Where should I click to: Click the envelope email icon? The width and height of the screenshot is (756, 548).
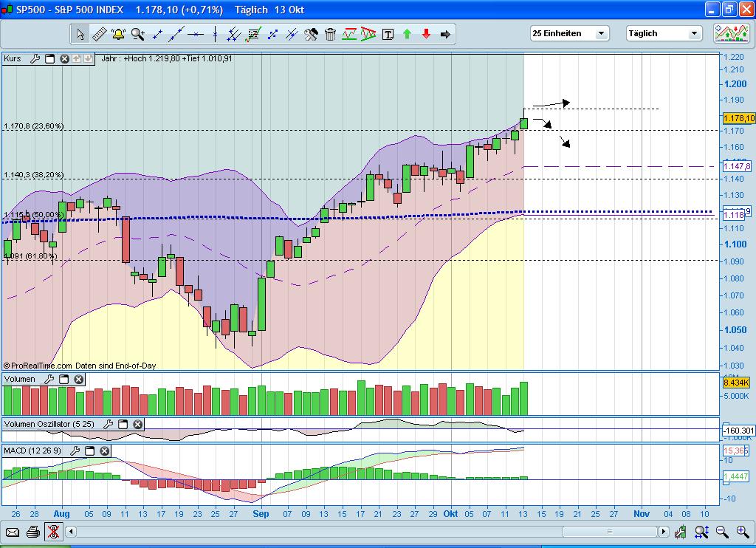coord(13,532)
